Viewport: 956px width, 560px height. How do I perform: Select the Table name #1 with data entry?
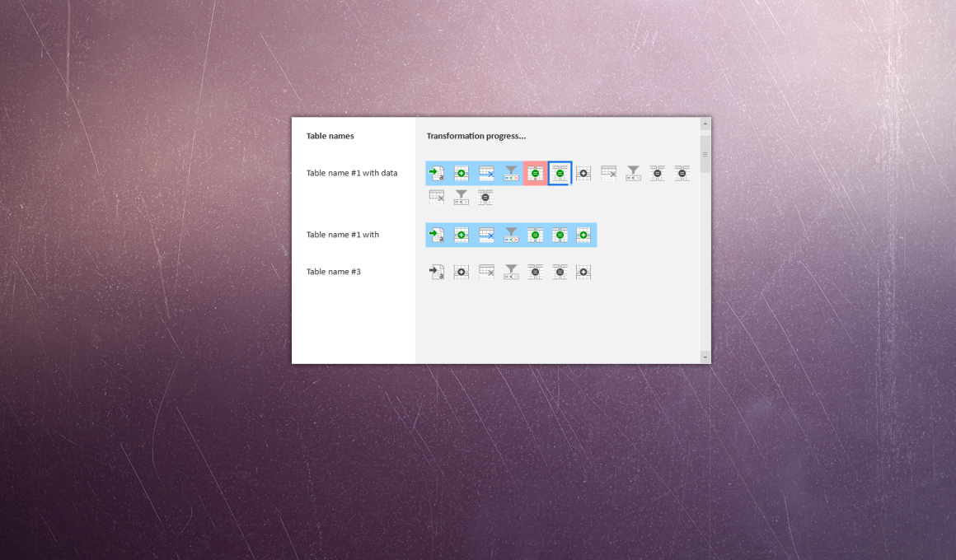[x=351, y=173]
